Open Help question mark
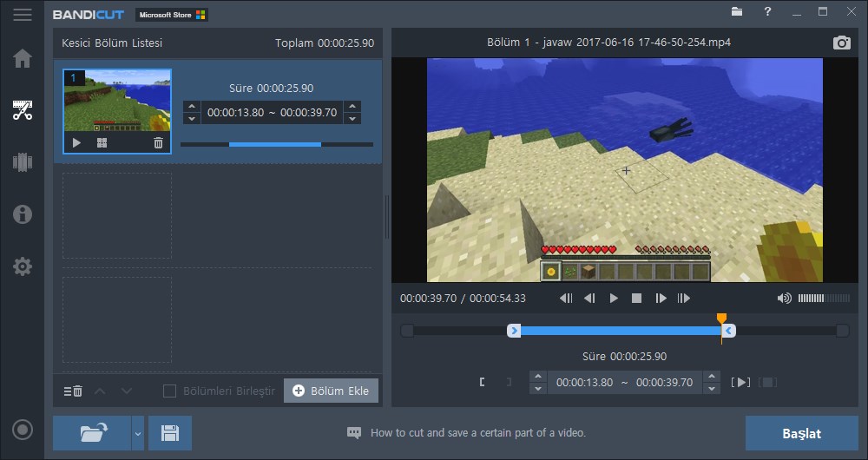Image resolution: width=868 pixels, height=460 pixels. tap(767, 11)
